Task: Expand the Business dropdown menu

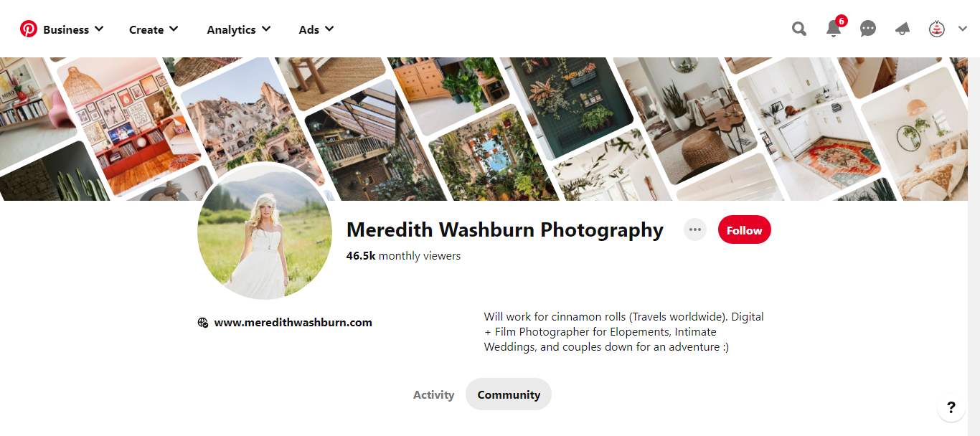Action: (x=73, y=29)
